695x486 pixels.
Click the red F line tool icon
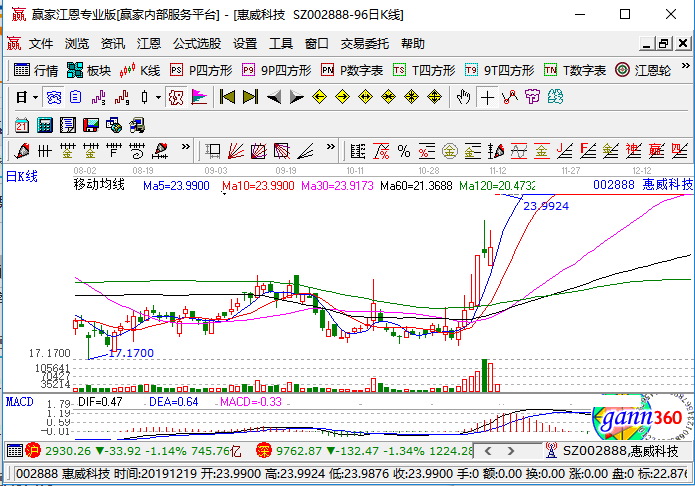point(588,151)
